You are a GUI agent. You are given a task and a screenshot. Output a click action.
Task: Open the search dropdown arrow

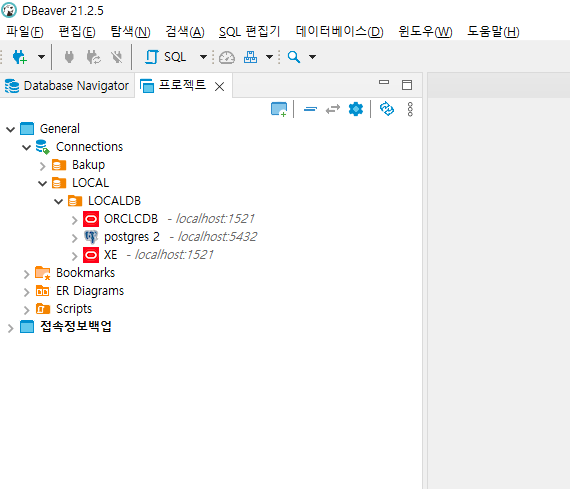click(312, 57)
